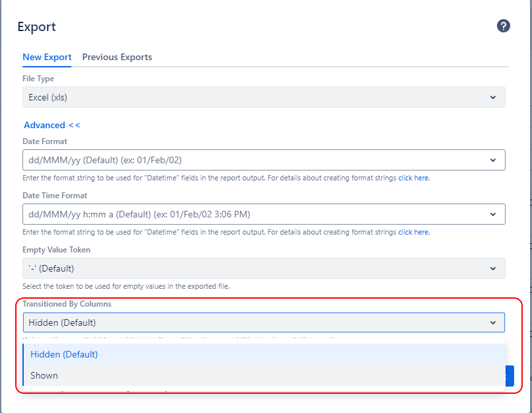Image resolution: width=532 pixels, height=413 pixels.
Task: Switch to the Previous Exports tab
Action: [x=117, y=57]
